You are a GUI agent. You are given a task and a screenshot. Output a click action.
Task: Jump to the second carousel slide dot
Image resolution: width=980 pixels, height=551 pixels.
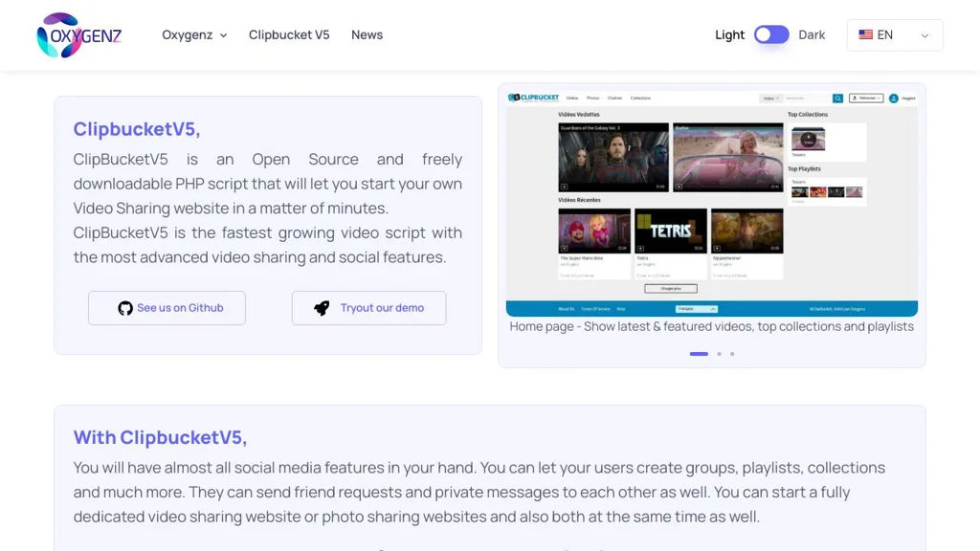coord(720,354)
